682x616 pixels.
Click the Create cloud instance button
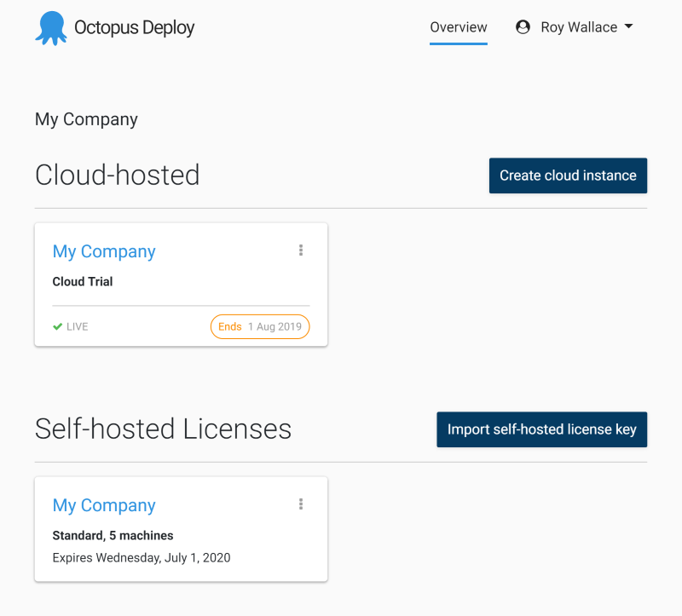click(568, 176)
